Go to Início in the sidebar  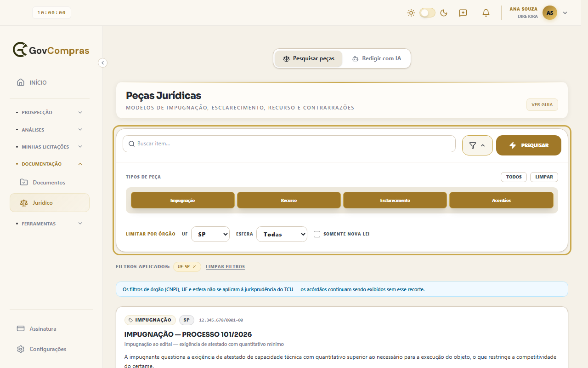coord(50,82)
